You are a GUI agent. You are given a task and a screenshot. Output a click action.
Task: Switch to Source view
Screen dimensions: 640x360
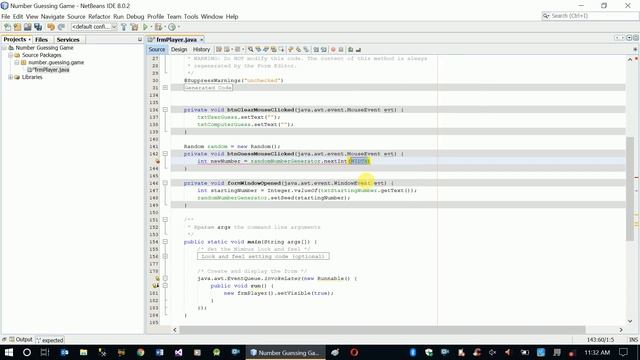157,49
